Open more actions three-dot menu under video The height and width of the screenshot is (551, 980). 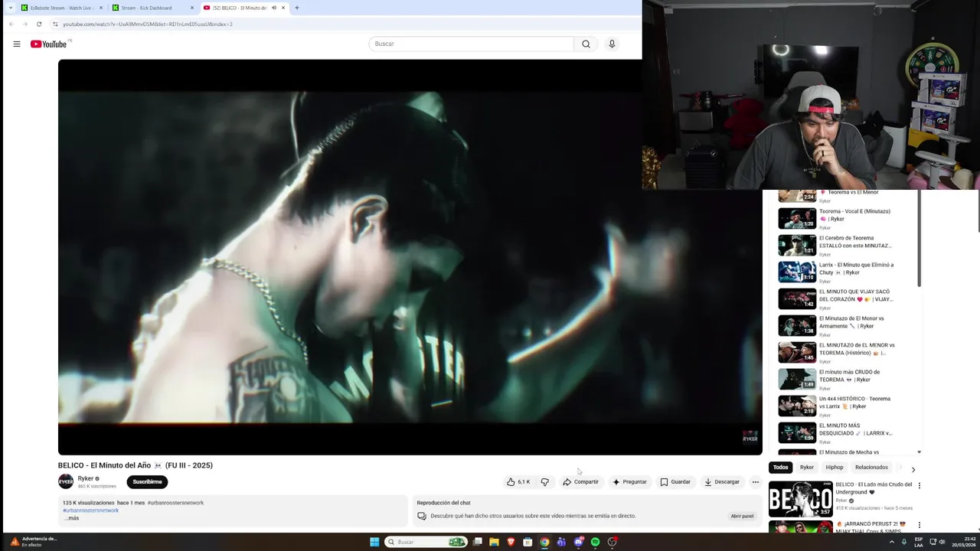tap(755, 482)
